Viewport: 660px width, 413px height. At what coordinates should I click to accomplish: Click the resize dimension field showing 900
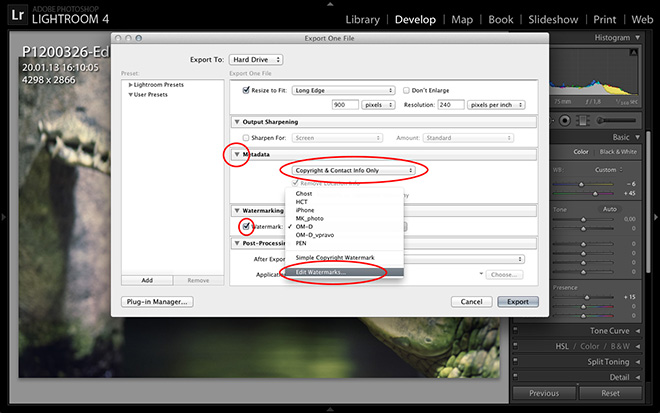click(x=345, y=104)
